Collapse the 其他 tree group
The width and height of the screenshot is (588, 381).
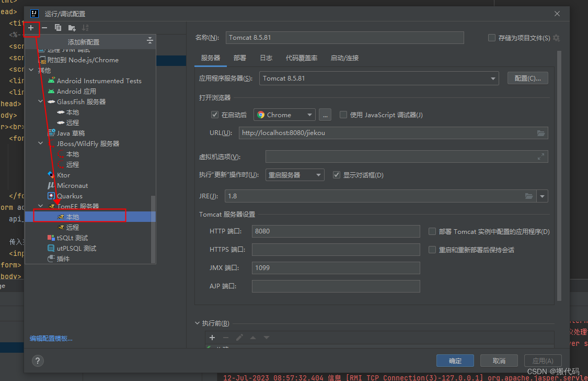[x=31, y=70]
